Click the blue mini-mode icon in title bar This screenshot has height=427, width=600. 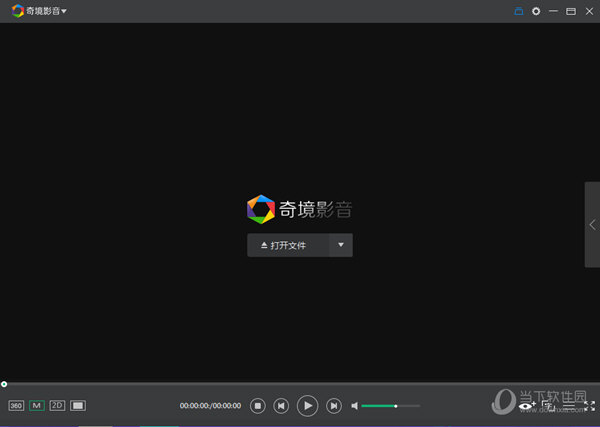518,11
